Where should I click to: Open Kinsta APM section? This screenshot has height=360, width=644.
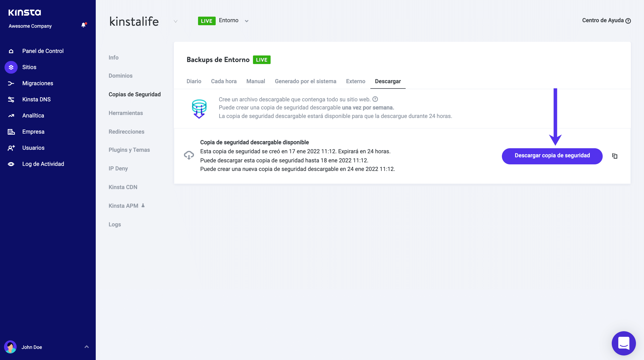[123, 206]
